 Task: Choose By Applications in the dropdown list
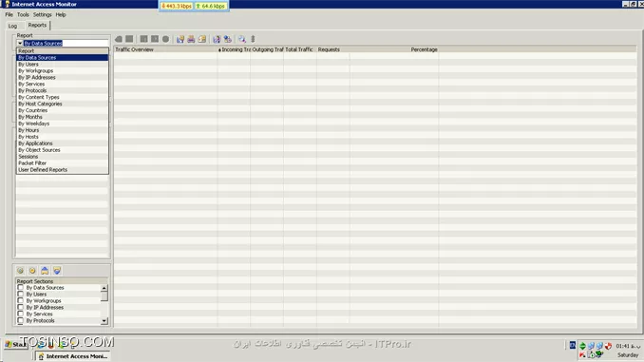click(63, 143)
